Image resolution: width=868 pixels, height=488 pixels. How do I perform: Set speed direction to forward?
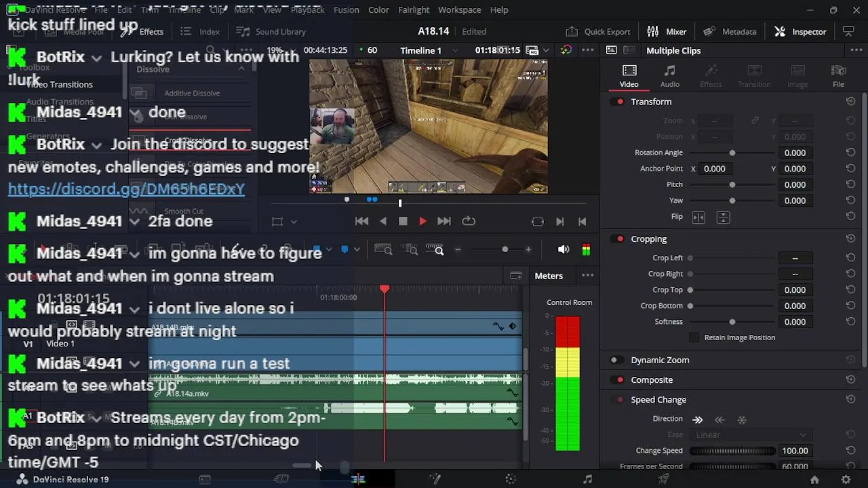[697, 420]
